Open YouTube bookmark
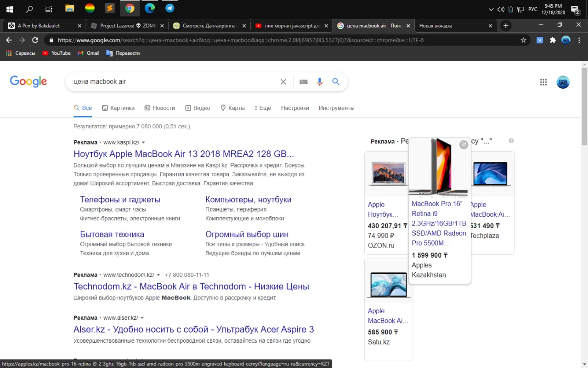Screen dimensions: 588x368 (x=57, y=53)
